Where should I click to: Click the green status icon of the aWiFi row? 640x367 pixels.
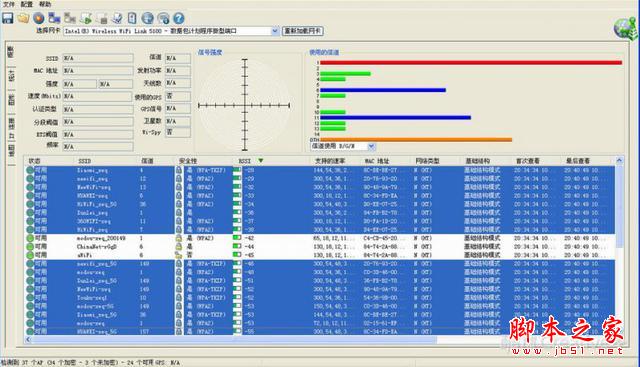[30, 255]
